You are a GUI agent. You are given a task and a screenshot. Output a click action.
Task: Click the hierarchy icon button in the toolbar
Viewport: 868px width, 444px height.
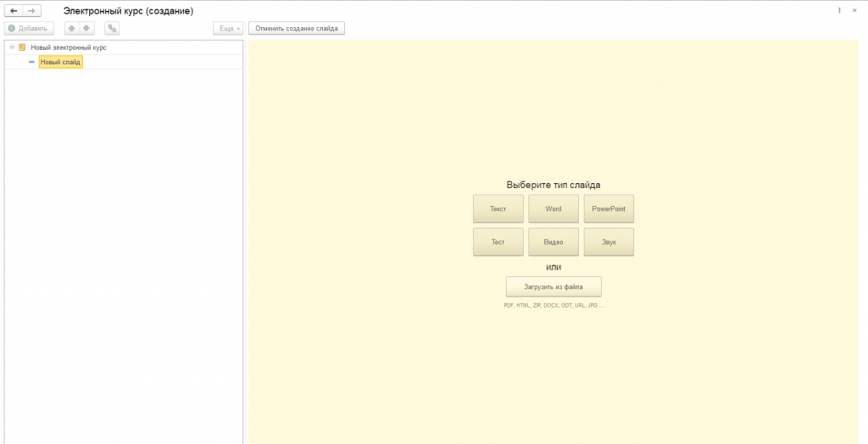point(112,28)
